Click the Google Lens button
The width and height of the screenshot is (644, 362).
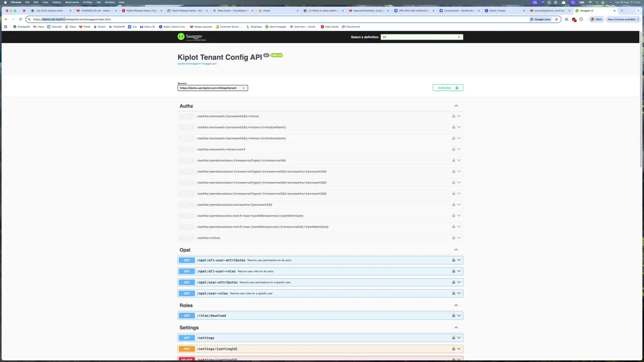click(x=540, y=19)
